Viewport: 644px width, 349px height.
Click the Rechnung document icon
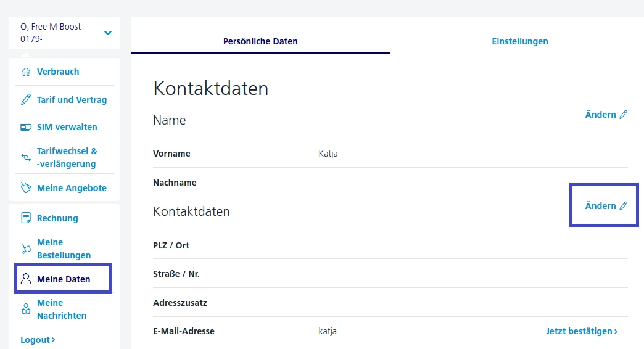click(x=26, y=218)
